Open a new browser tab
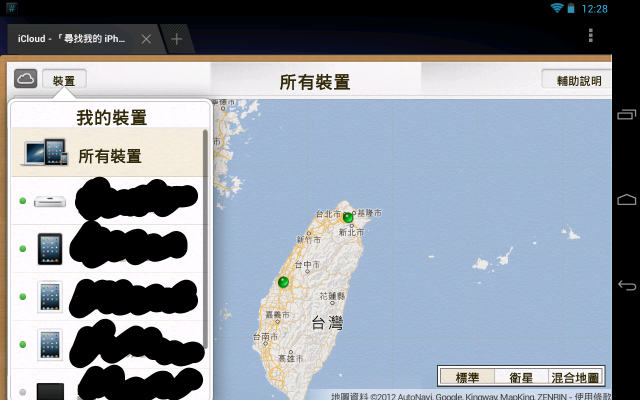640x400 pixels. click(177, 39)
